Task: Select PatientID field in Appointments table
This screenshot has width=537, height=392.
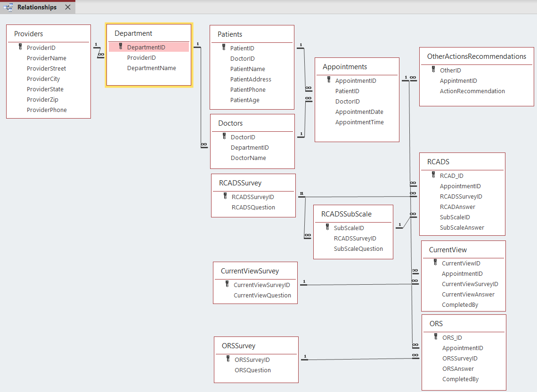Action: 347,91
